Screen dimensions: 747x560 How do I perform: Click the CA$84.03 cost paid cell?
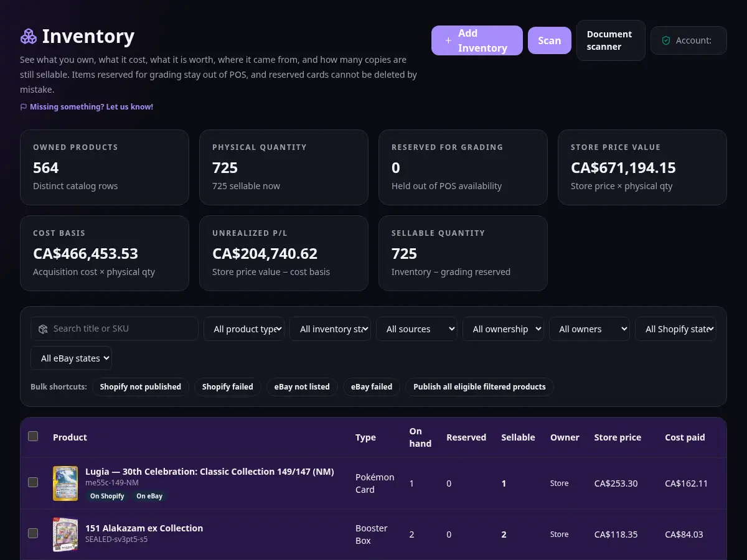pos(684,534)
